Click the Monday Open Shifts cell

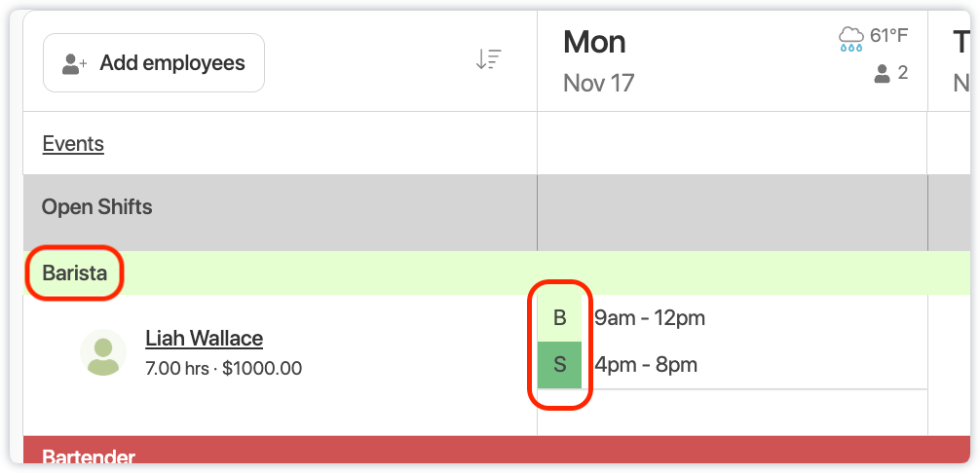click(x=732, y=212)
